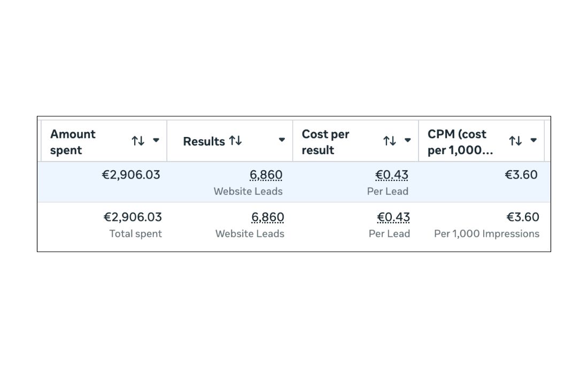
Task: Open the 6,860 total results link
Action: pyautogui.click(x=267, y=217)
